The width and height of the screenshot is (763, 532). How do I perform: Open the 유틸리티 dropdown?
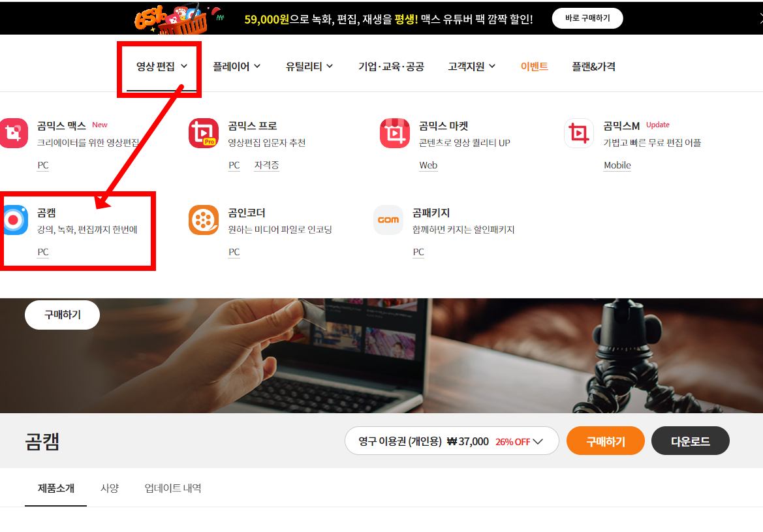click(308, 66)
